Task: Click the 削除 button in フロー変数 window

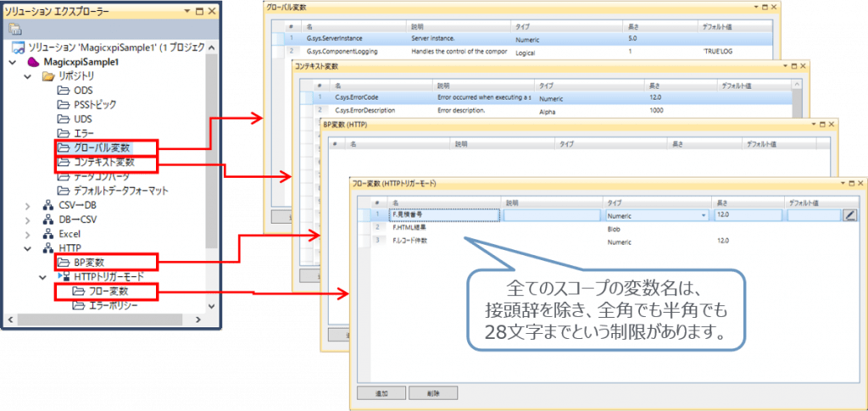Action: click(x=432, y=392)
